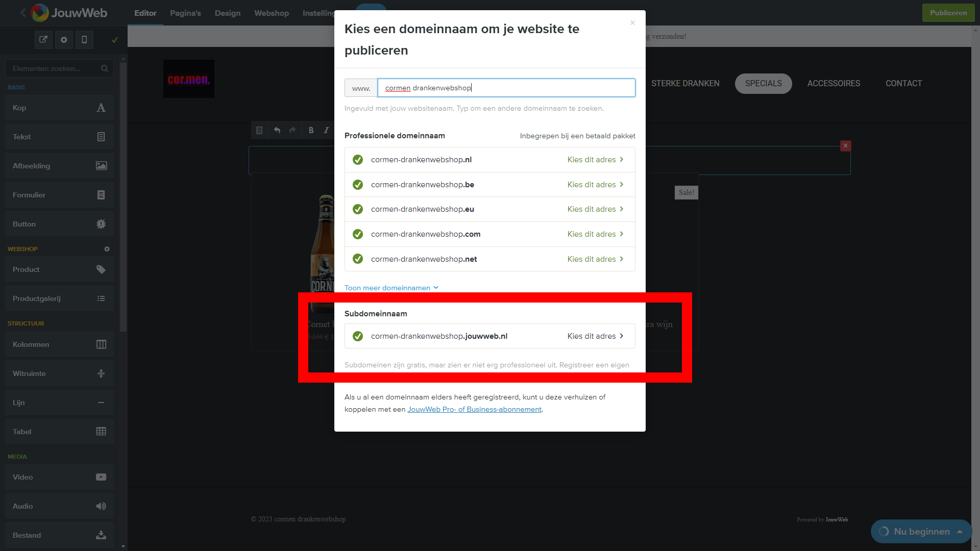The width and height of the screenshot is (980, 551).
Task: Click the undo arrow in the text toolbar
Action: [x=277, y=130]
